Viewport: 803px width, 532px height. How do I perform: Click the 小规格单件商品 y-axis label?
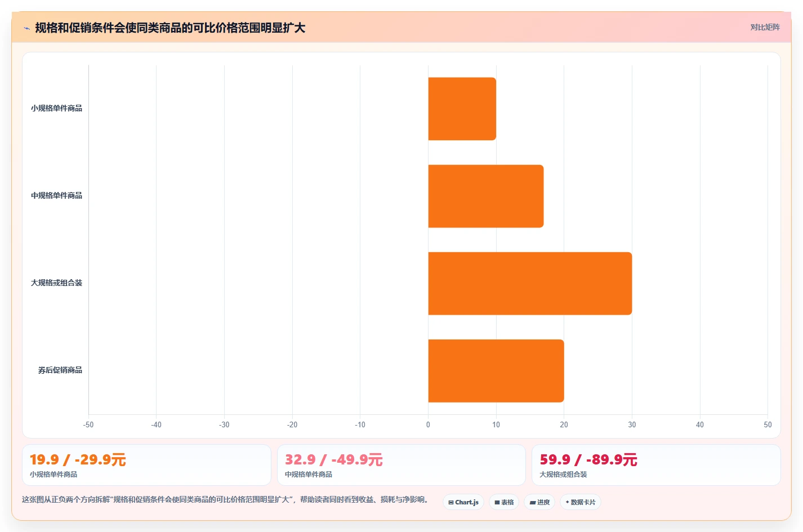point(56,108)
